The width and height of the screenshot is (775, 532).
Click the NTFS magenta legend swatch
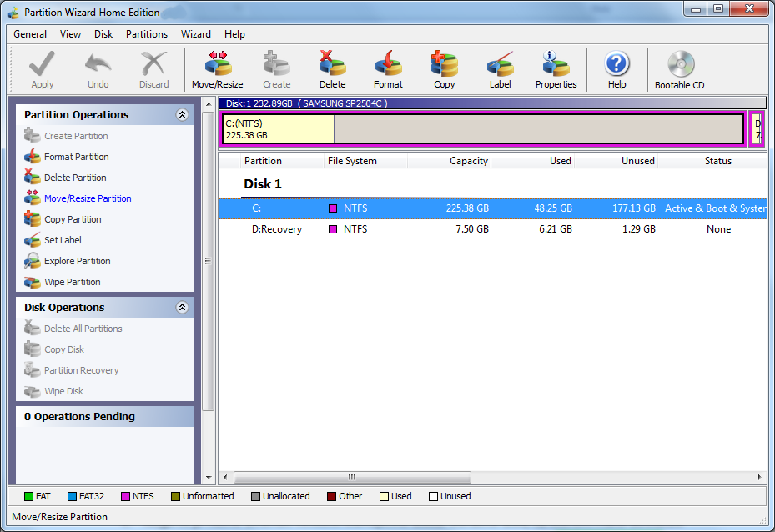(125, 496)
